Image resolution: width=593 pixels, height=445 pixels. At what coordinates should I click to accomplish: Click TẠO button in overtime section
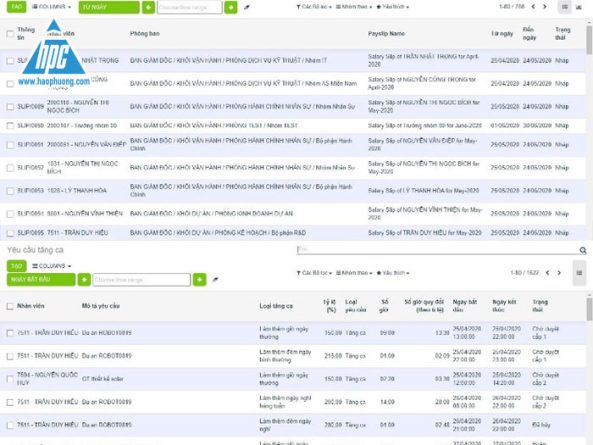click(x=17, y=266)
